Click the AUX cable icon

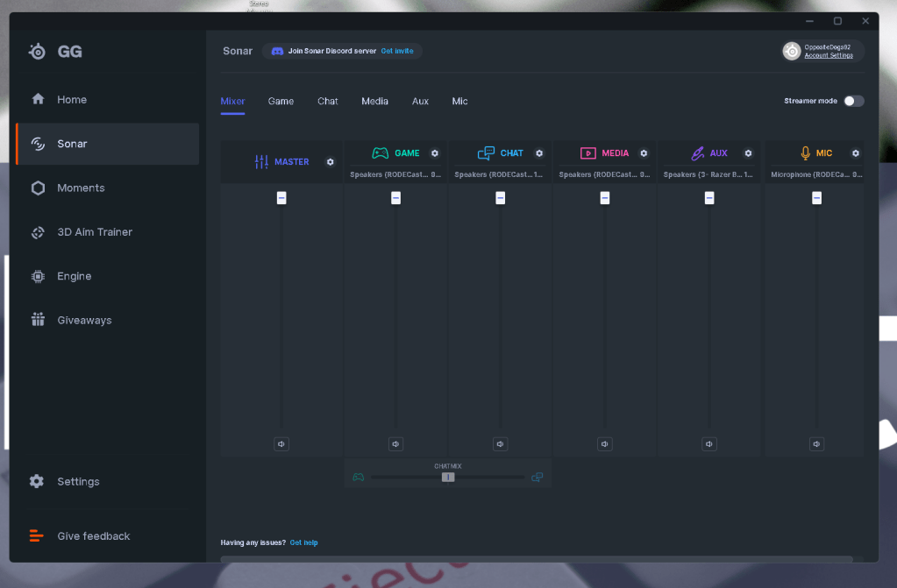coord(698,153)
